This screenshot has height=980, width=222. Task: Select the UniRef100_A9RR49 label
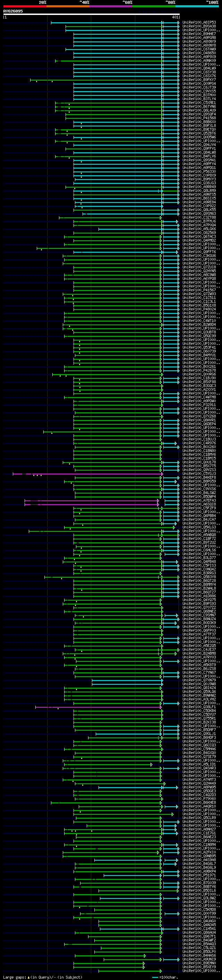199,187
